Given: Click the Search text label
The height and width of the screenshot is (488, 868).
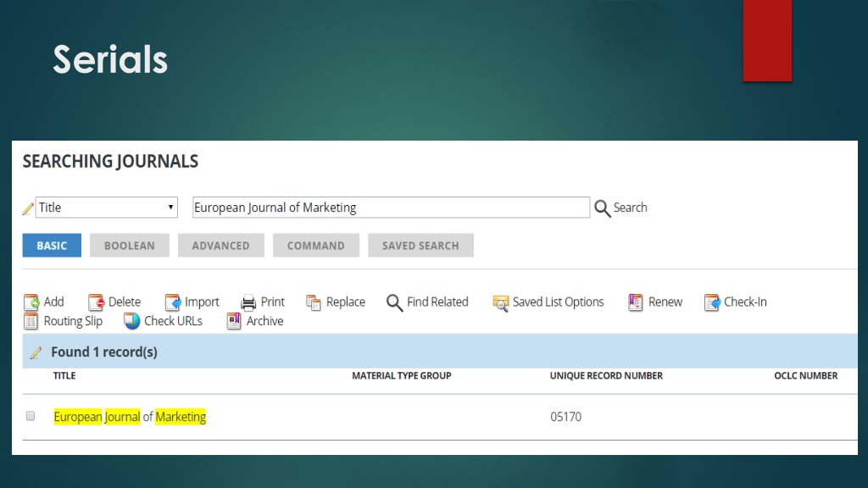Looking at the screenshot, I should click(630, 208).
